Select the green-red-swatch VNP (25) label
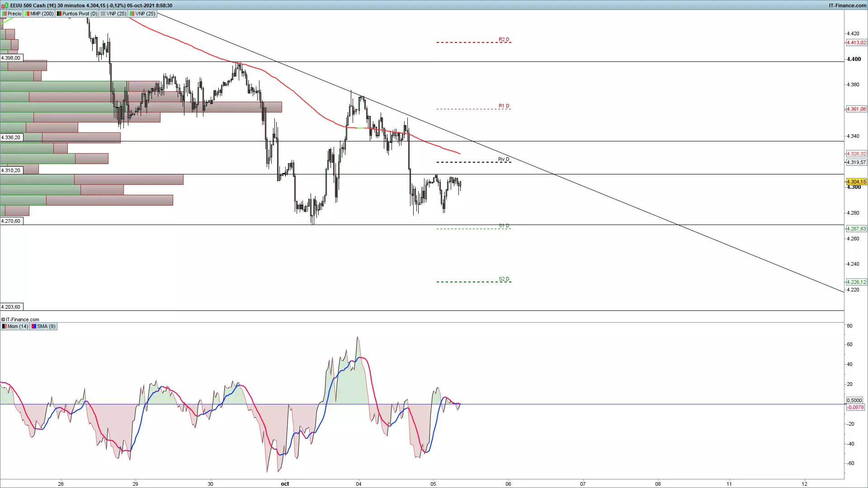Screen dimensions: 868x488 (x=142, y=14)
